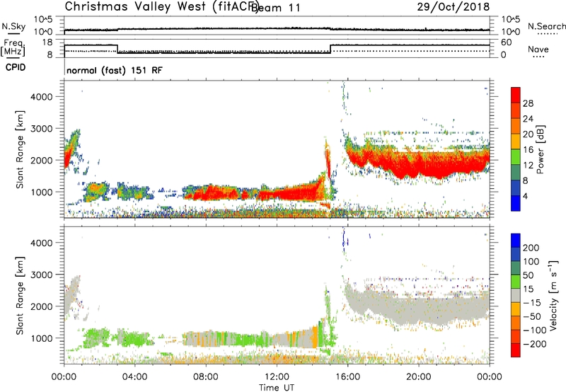Click the '04:00' time axis label

pyautogui.click(x=135, y=377)
